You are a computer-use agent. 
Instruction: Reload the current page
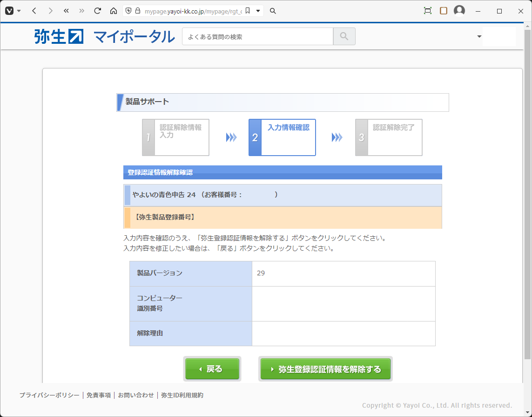(x=98, y=11)
